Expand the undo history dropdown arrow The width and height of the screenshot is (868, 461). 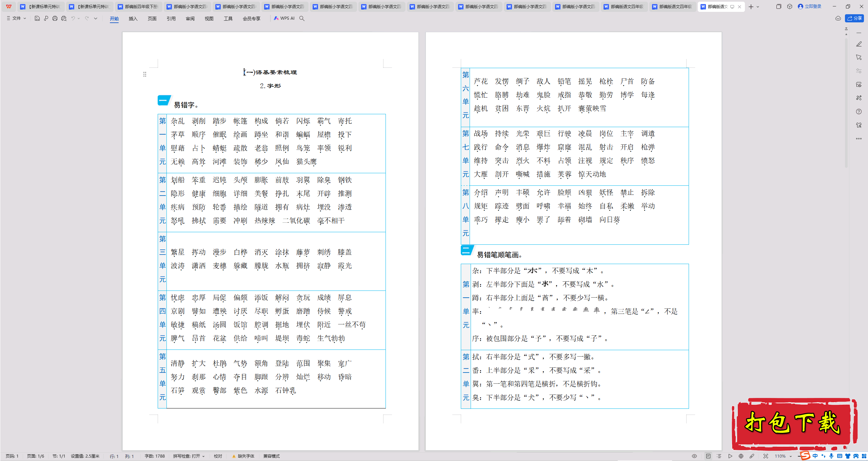click(x=79, y=18)
